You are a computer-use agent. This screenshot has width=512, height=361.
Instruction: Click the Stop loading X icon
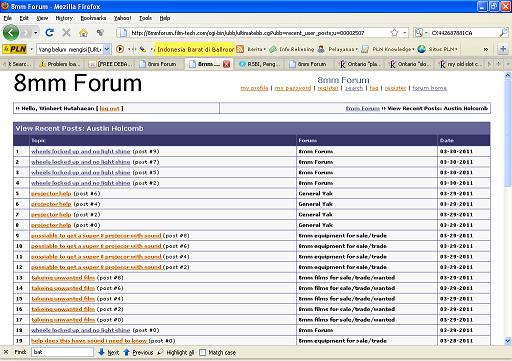click(x=66, y=32)
